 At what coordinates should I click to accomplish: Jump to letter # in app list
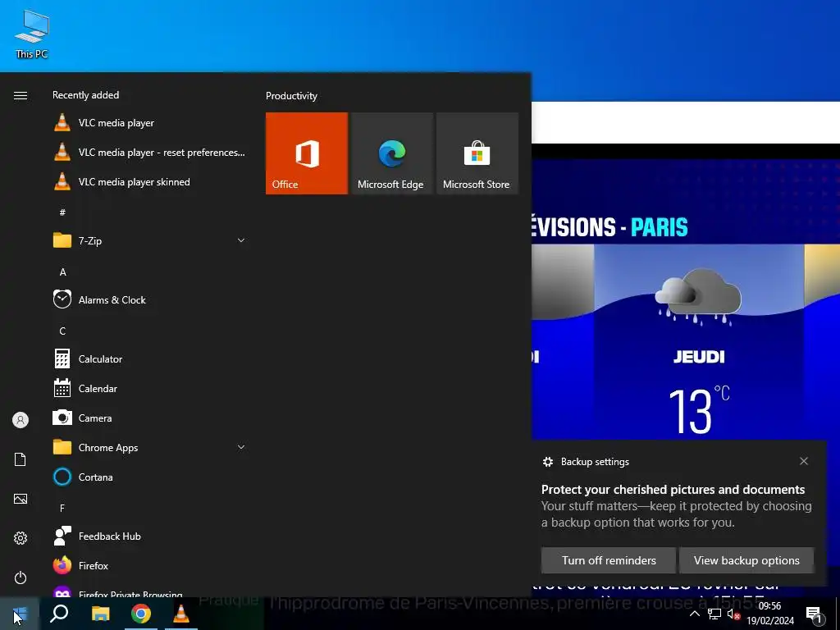[x=62, y=212]
